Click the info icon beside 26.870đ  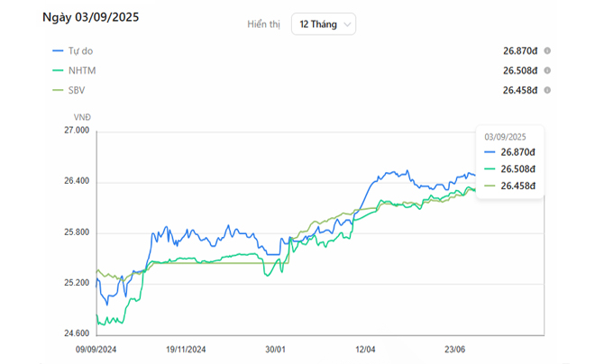(547, 51)
